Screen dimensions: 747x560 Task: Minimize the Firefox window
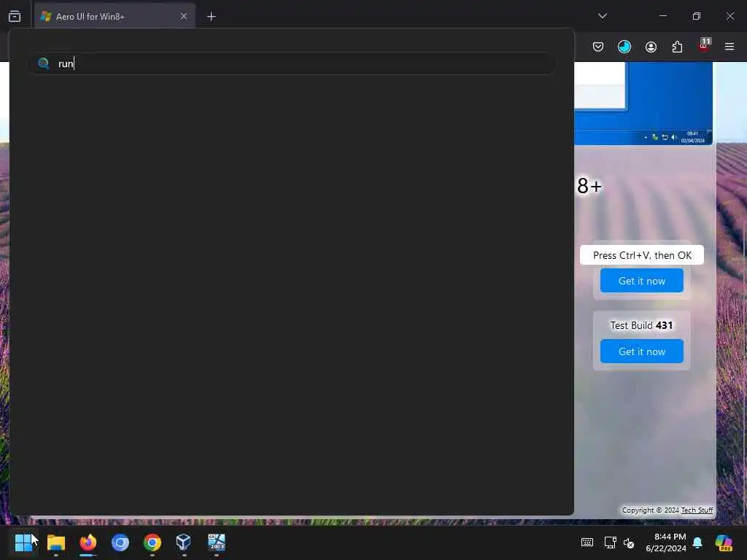pos(663,16)
